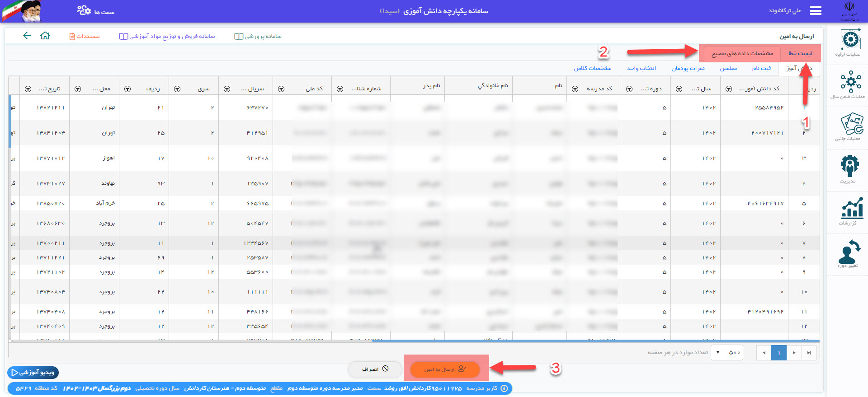Open the مستندات documents link
The image size is (868, 397).
tap(85, 36)
